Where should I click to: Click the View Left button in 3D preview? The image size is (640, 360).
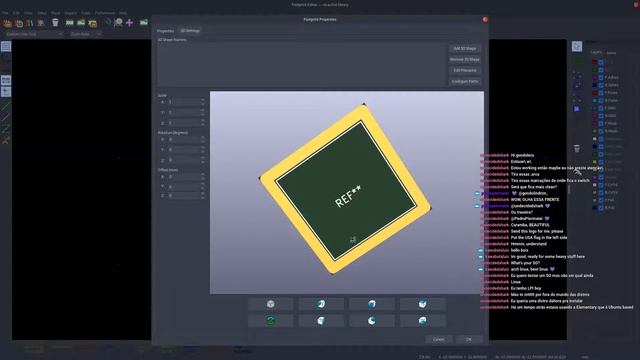pyautogui.click(x=321, y=304)
